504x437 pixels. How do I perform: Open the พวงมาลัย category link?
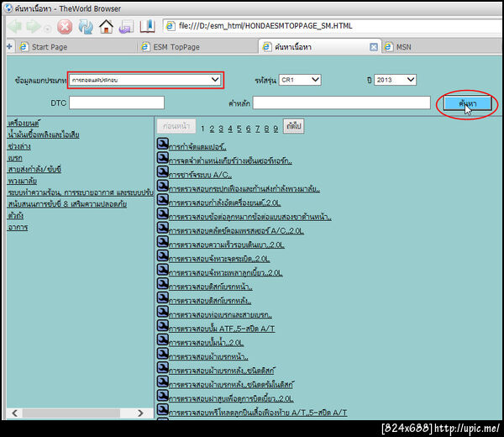(22, 181)
